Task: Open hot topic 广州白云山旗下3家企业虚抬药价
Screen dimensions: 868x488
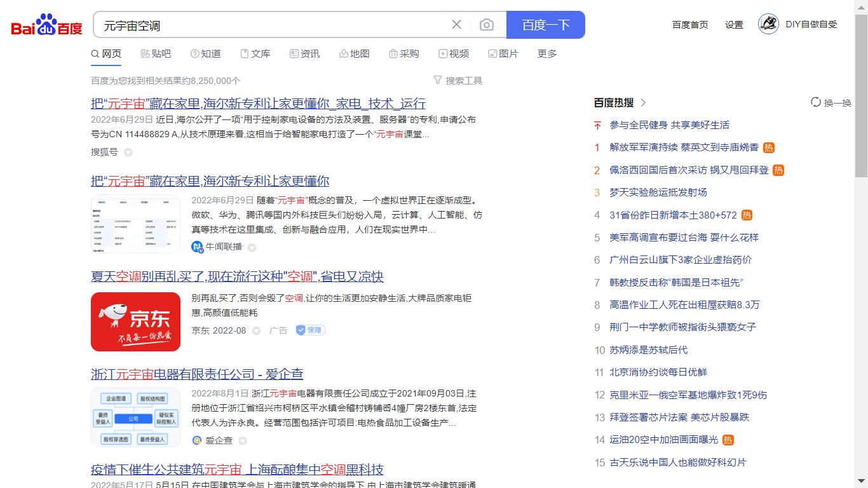Action: [x=681, y=260]
